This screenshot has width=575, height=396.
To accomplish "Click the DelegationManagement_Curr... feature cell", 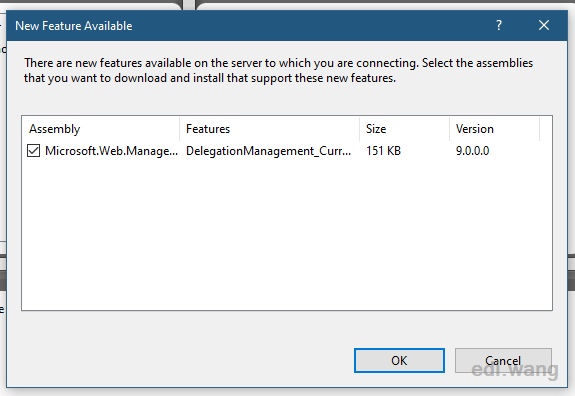I will tap(268, 151).
